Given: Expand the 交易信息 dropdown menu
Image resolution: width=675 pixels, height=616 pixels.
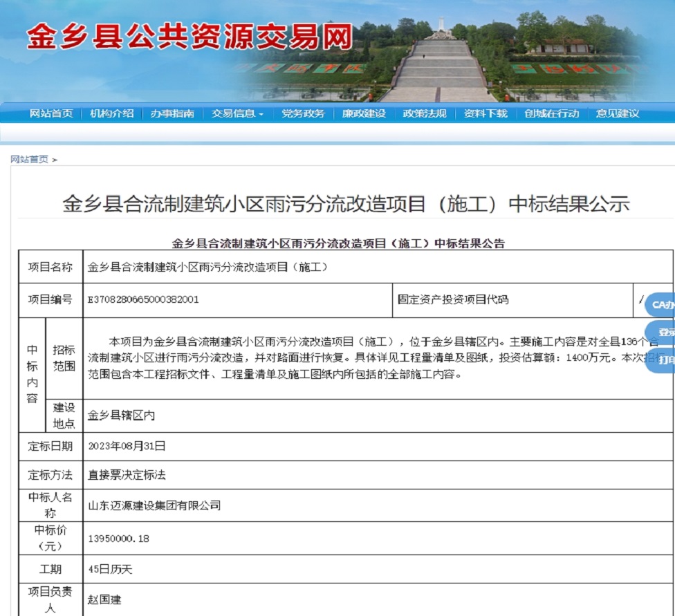Looking at the screenshot, I should tap(237, 113).
